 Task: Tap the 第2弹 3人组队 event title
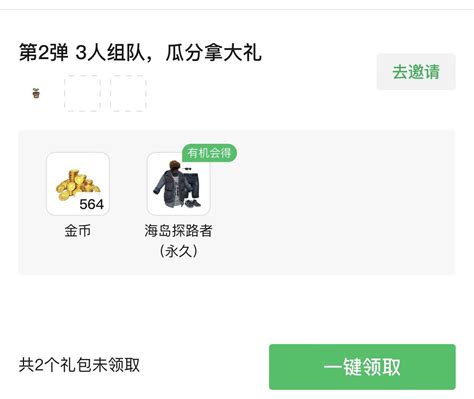(82, 53)
